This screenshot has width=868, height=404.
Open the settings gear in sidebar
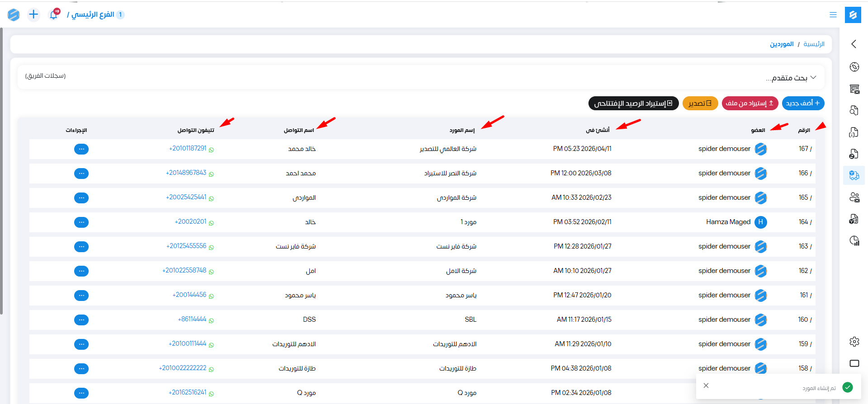pos(854,342)
